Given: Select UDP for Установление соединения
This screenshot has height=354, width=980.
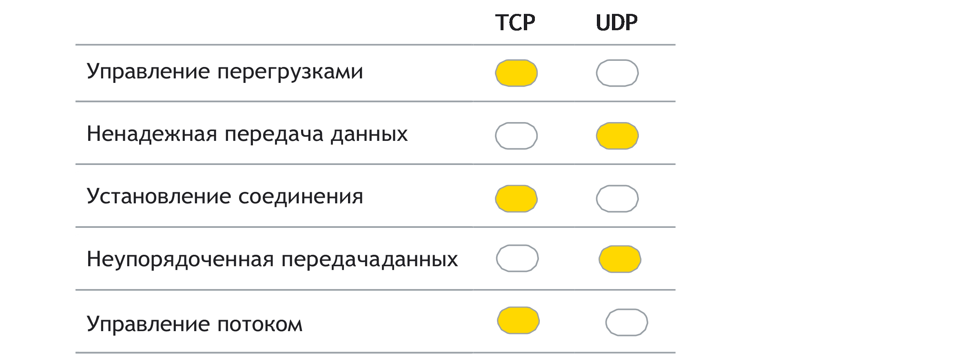Looking at the screenshot, I should point(617,199).
